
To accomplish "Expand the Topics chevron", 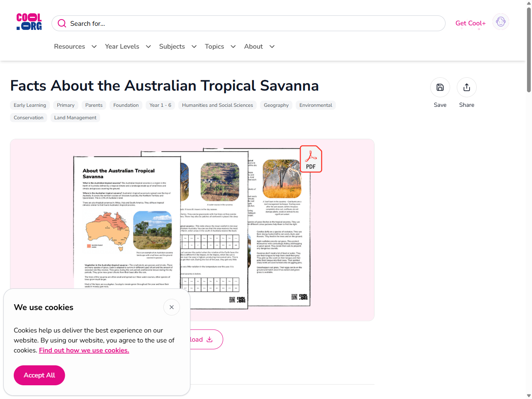I will [x=233, y=47].
